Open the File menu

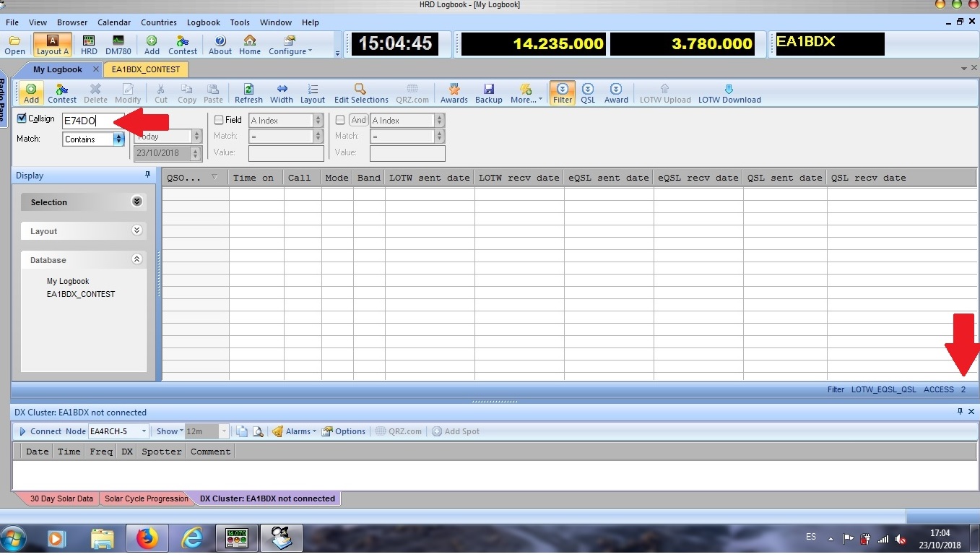click(x=12, y=22)
